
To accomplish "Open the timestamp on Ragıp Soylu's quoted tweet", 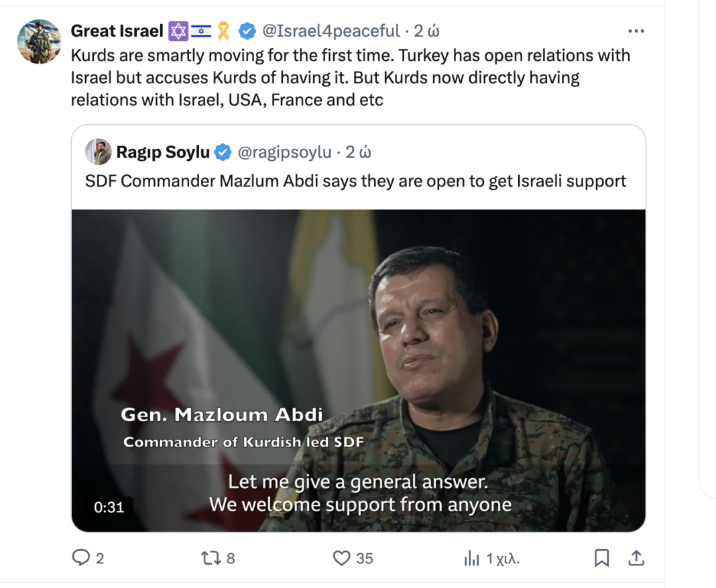I will pos(359,152).
